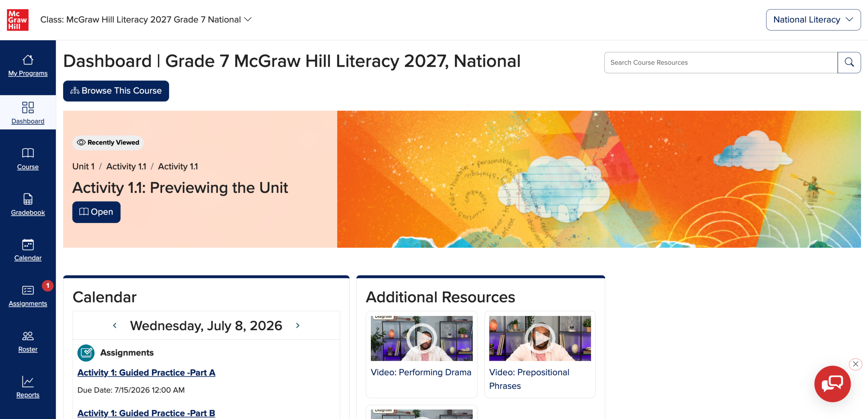This screenshot has height=419, width=868.
Task: Open the Gradebook icon
Action: (28, 199)
